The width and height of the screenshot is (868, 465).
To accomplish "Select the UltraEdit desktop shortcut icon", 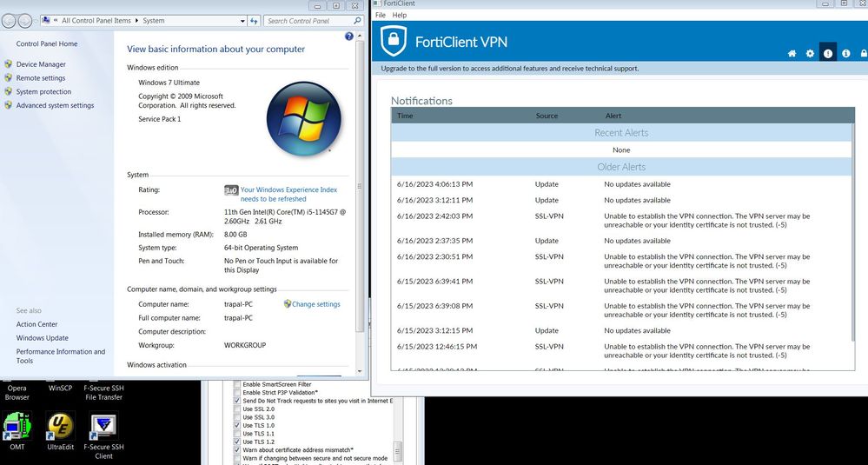I will pos(60,426).
